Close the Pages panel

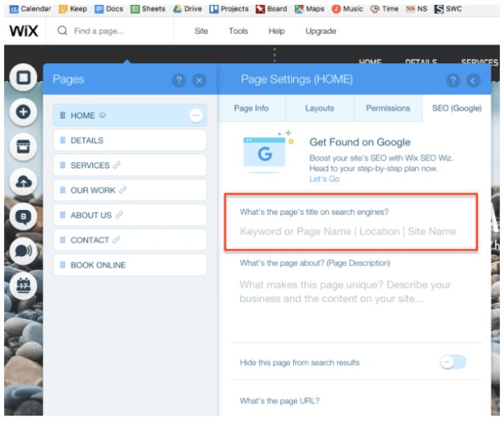[x=199, y=80]
